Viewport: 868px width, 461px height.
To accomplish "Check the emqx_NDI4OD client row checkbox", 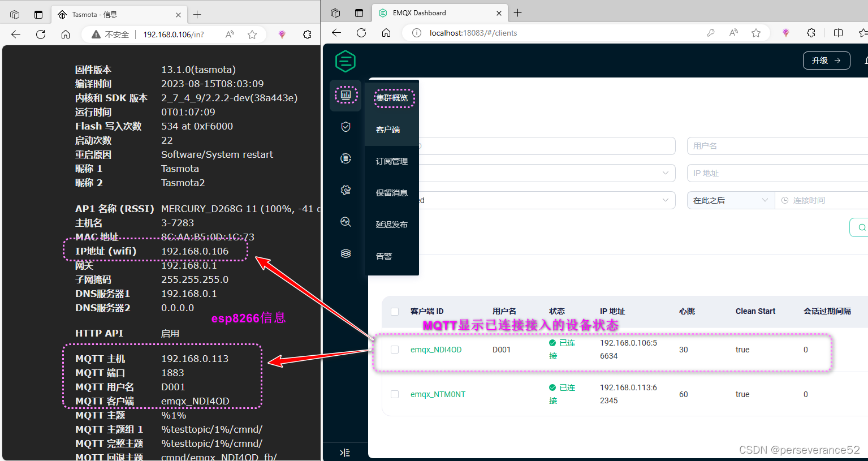I will pyautogui.click(x=395, y=350).
